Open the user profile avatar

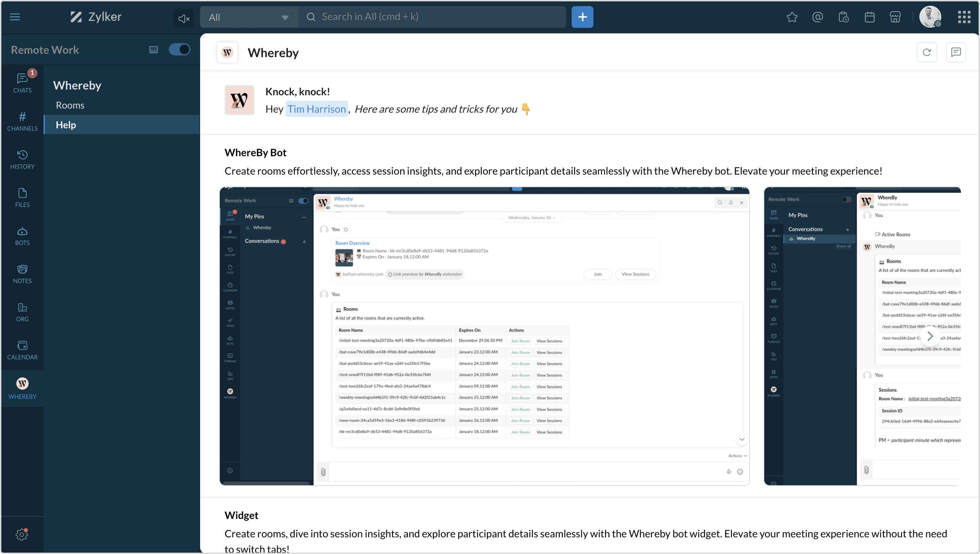click(x=930, y=17)
